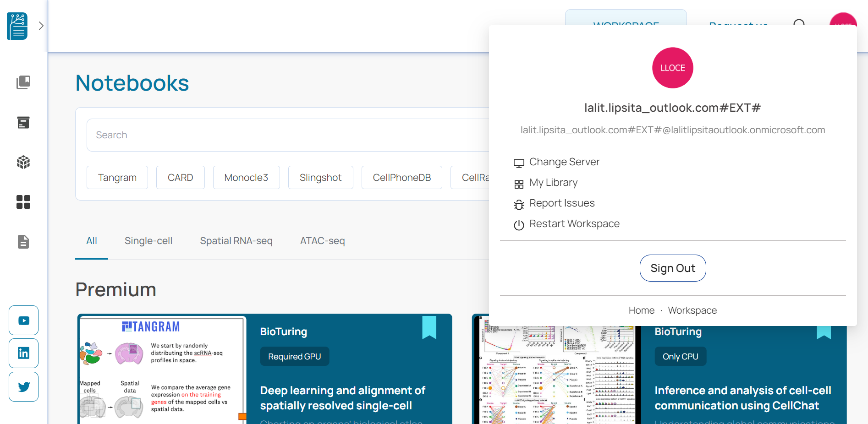The width and height of the screenshot is (868, 424).
Task: Click the Premium section heading
Action: (x=116, y=290)
